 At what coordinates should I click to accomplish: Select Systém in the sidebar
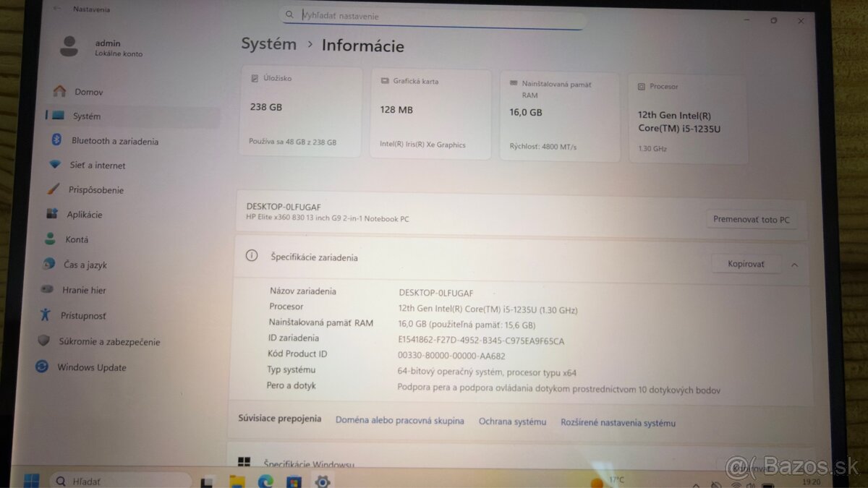132,116
